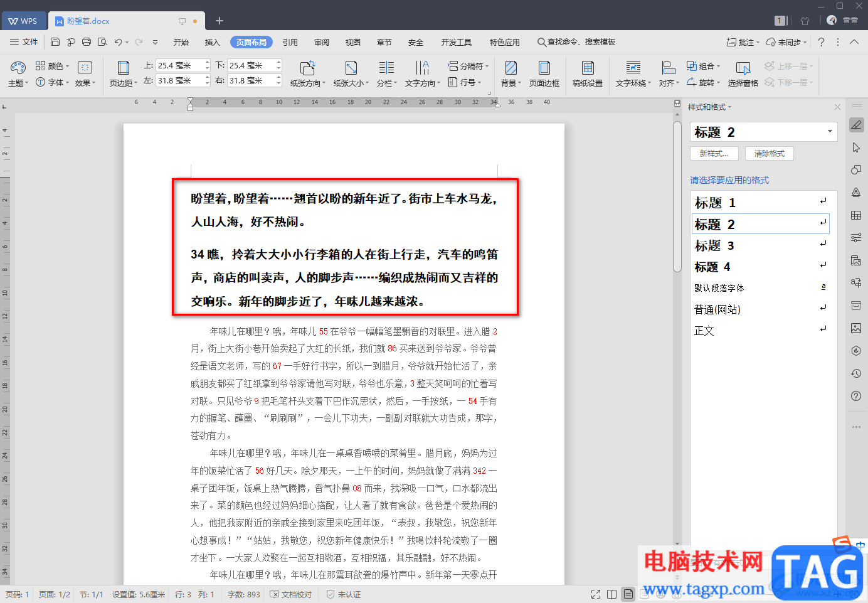Click the table grid icon in right sidebar
This screenshot has height=603, width=868.
[856, 215]
